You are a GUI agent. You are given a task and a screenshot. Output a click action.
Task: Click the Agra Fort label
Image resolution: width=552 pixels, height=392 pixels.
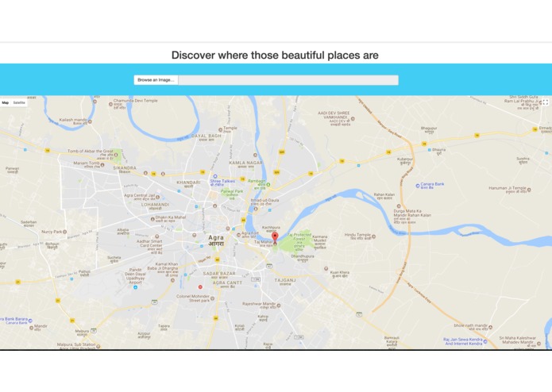[250, 233]
